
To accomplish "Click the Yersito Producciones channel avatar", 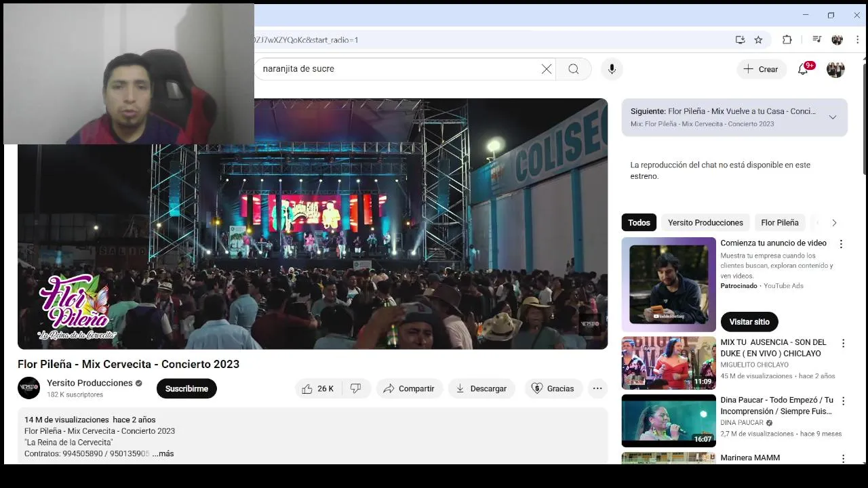I will [28, 388].
